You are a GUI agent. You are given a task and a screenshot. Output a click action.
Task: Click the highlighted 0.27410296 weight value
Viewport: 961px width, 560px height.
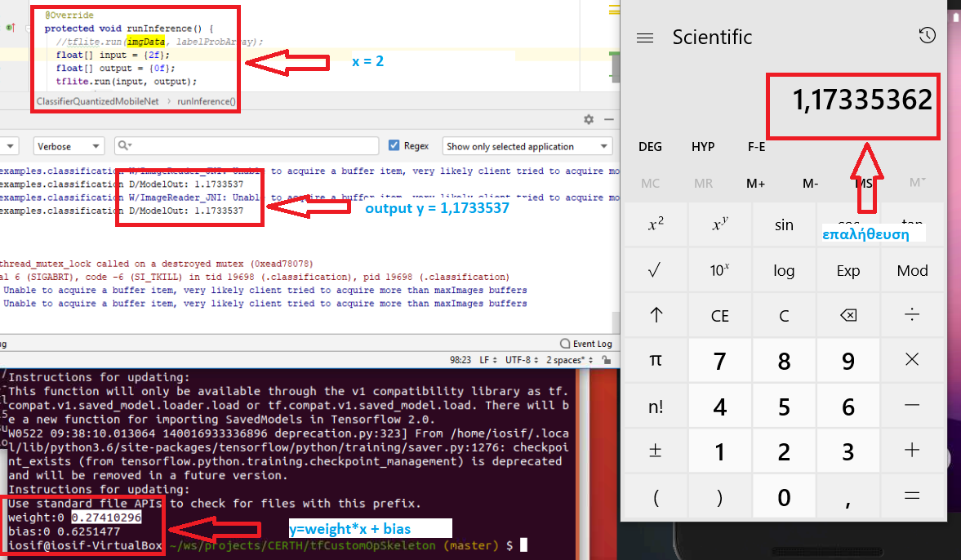tap(106, 518)
